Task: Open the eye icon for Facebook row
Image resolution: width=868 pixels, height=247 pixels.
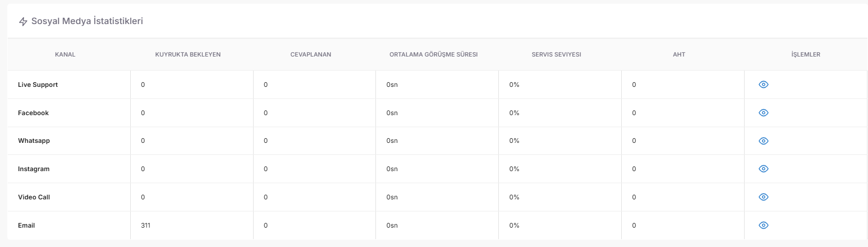Action: coord(763,113)
